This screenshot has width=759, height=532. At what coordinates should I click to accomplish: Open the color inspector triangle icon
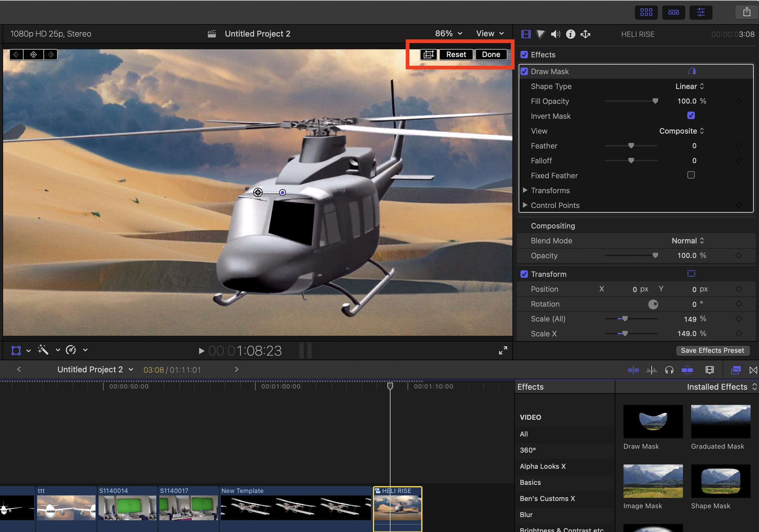pyautogui.click(x=541, y=34)
